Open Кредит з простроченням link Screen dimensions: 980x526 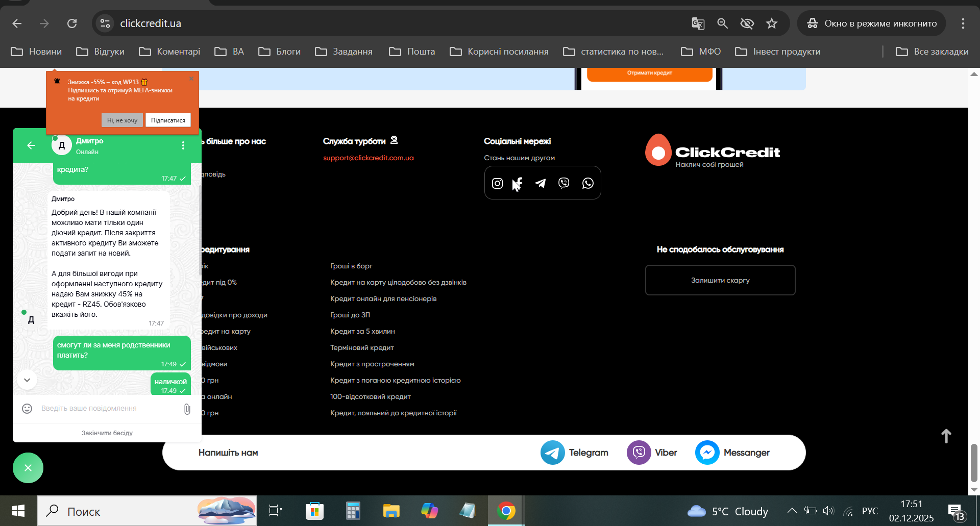(x=372, y=364)
